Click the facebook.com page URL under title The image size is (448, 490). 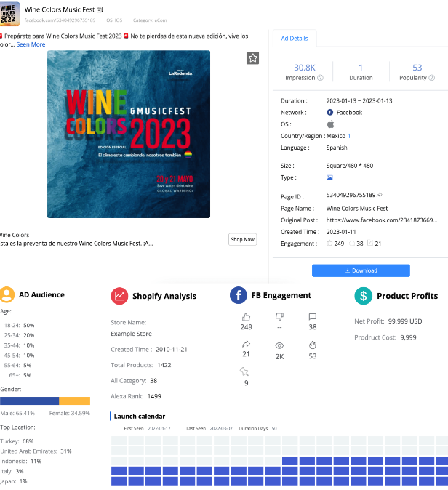(x=60, y=20)
